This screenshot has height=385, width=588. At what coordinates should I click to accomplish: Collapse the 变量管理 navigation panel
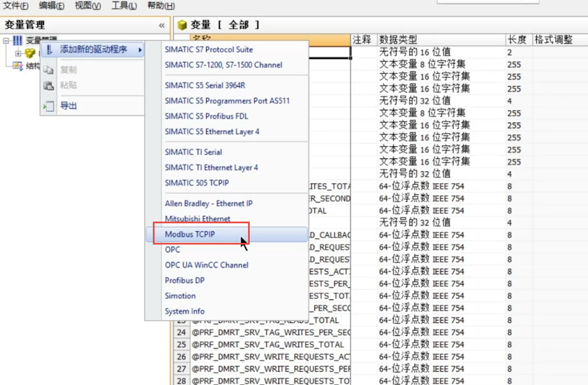[162, 25]
